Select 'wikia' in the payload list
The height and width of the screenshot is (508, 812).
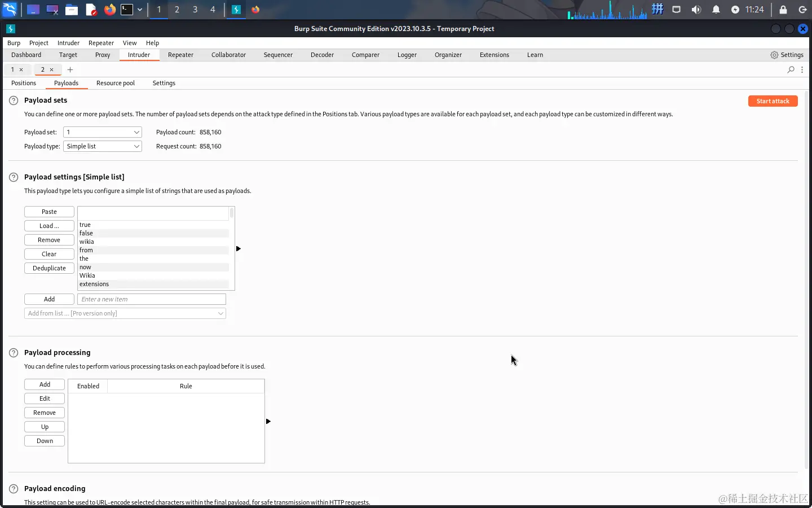click(x=153, y=242)
